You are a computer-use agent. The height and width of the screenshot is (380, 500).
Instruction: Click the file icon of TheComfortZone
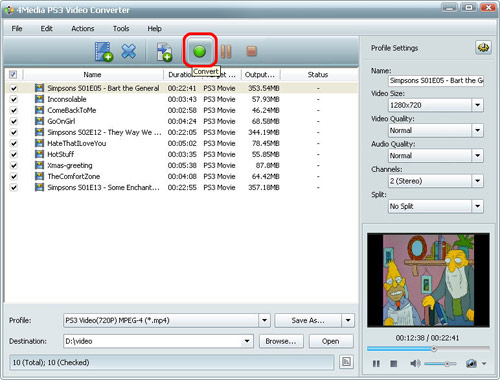pyautogui.click(x=39, y=176)
